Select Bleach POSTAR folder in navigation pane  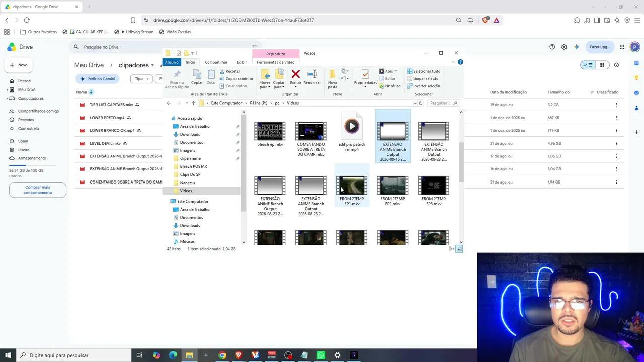194,166
